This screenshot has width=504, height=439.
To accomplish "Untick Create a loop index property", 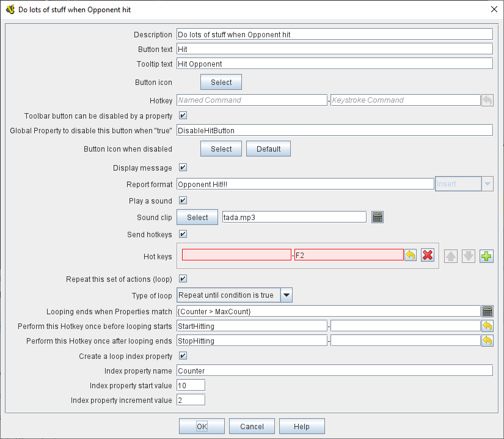I will (x=183, y=356).
